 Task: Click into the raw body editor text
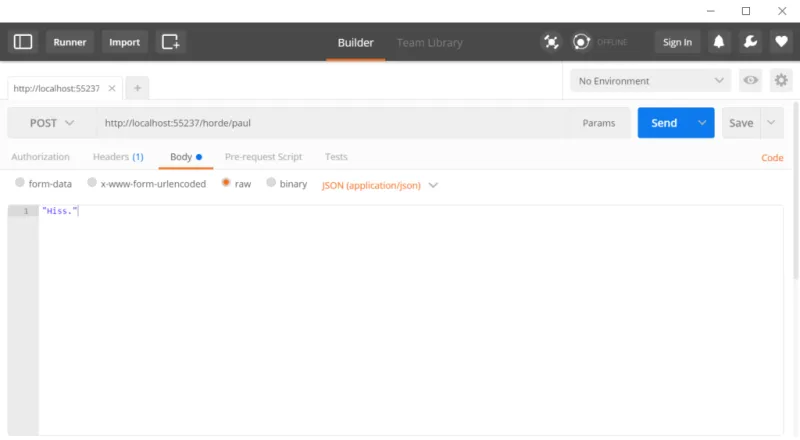60,211
